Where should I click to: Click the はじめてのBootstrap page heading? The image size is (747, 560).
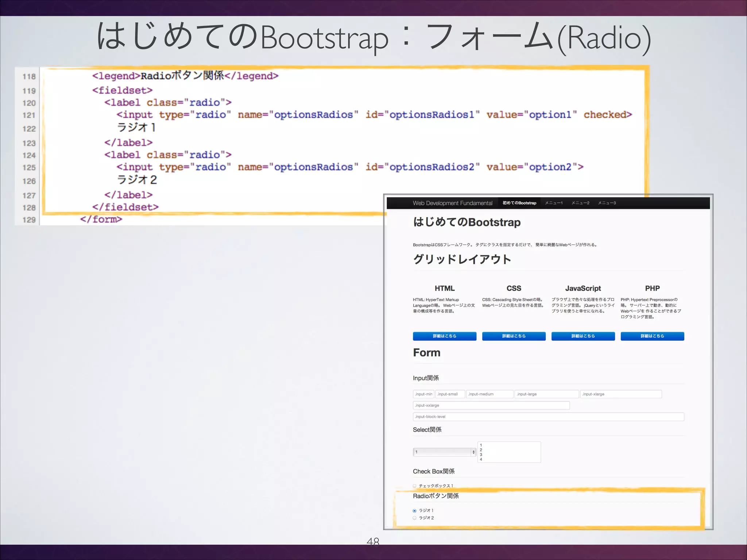click(x=467, y=222)
